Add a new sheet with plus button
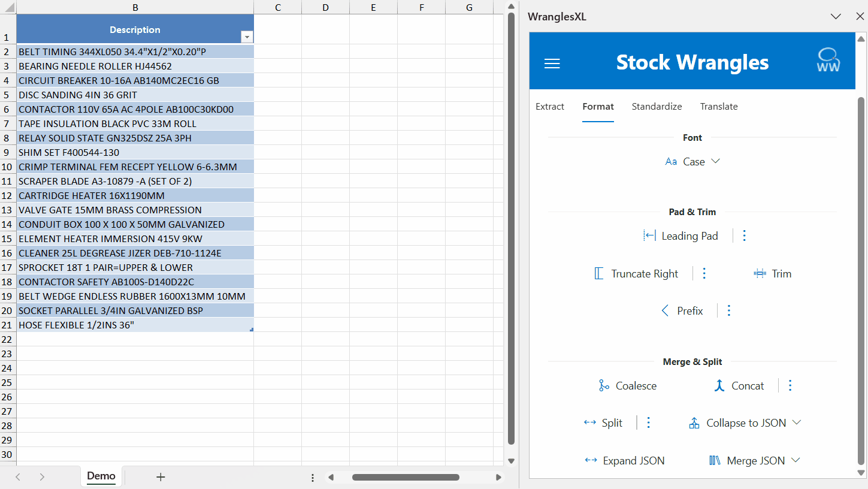Screen dimensions: 868x489 tap(160, 477)
